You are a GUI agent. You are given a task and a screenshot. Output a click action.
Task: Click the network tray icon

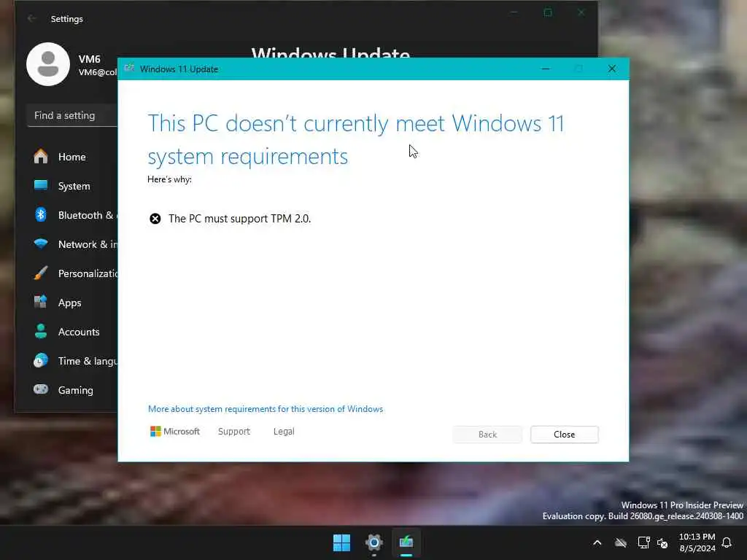pyautogui.click(x=643, y=542)
